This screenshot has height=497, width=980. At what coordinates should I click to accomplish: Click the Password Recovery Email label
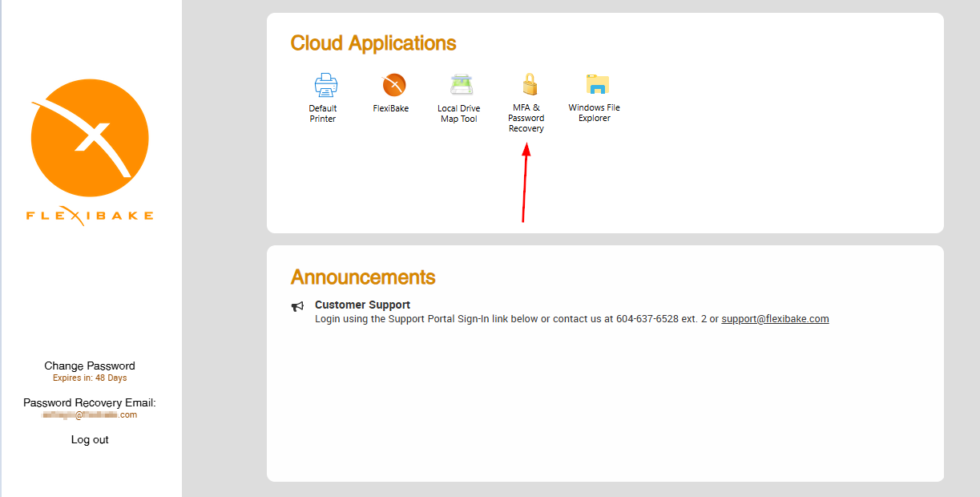(x=90, y=402)
